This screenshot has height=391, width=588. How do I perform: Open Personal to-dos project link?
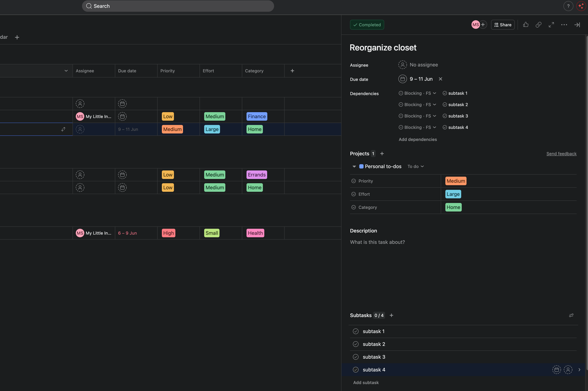[383, 167]
